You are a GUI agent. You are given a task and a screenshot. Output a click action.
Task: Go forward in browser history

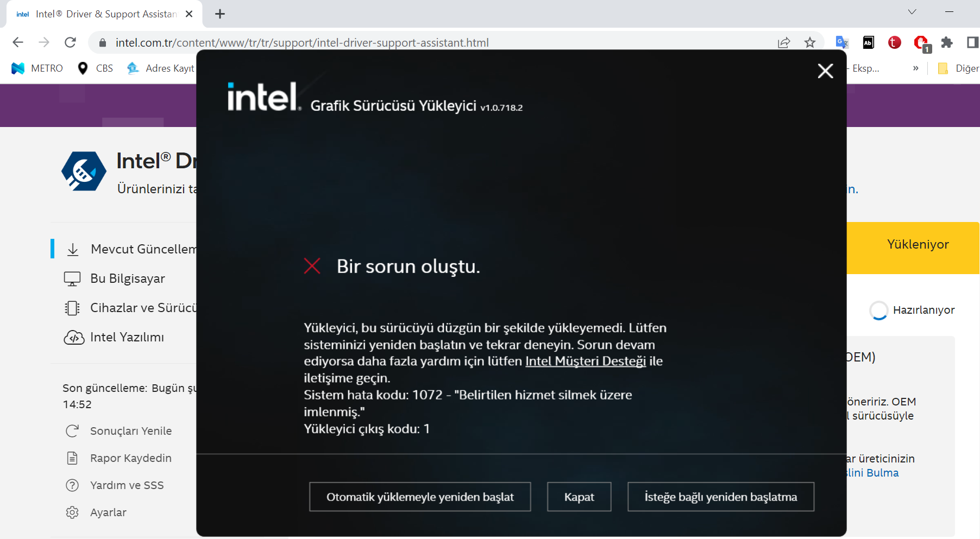44,42
